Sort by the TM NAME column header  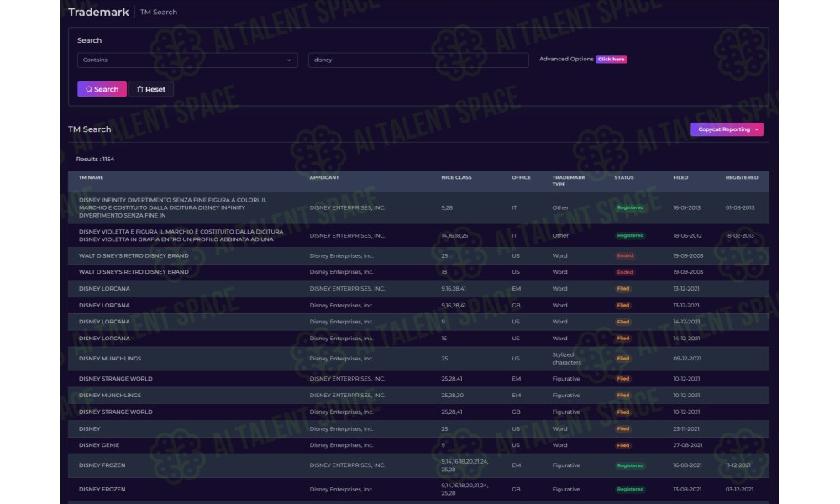click(91, 177)
